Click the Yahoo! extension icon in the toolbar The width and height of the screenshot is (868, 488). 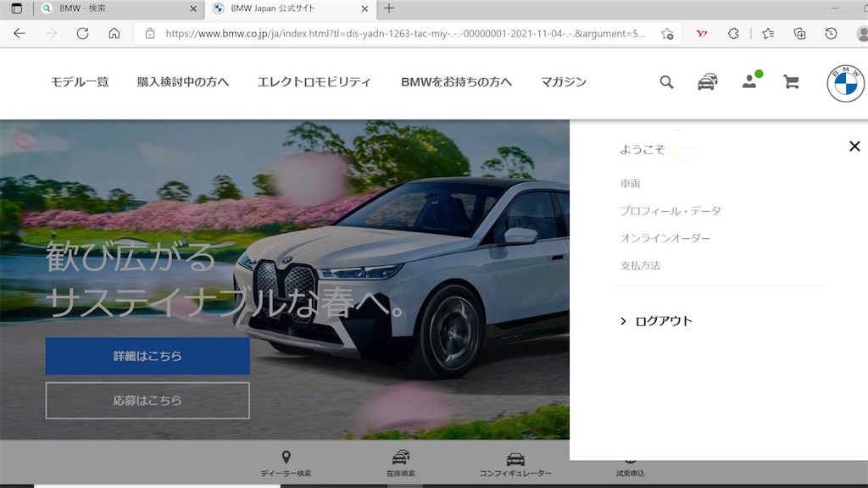pos(702,33)
